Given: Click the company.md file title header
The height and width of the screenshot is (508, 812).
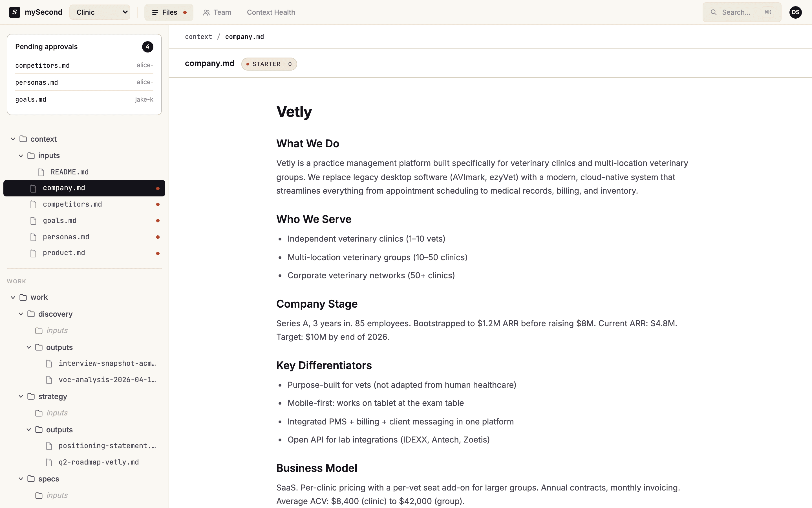Looking at the screenshot, I should (x=210, y=63).
